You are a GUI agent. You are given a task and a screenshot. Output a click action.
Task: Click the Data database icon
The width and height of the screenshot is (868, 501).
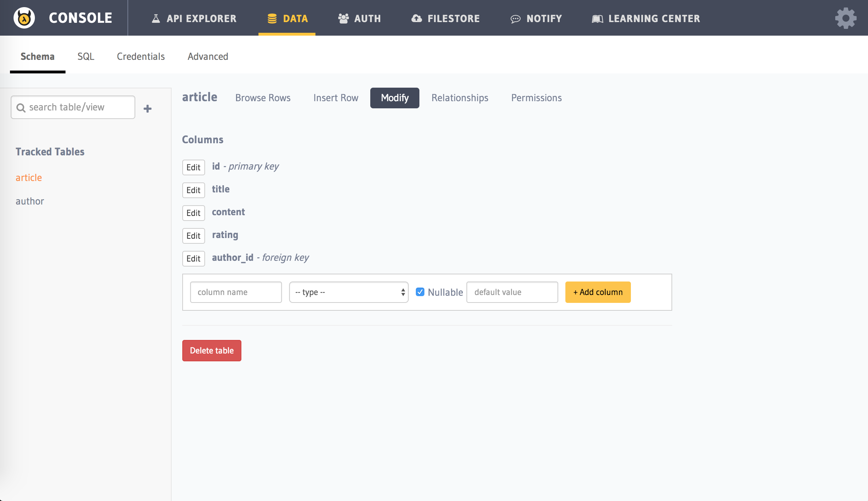pyautogui.click(x=272, y=19)
